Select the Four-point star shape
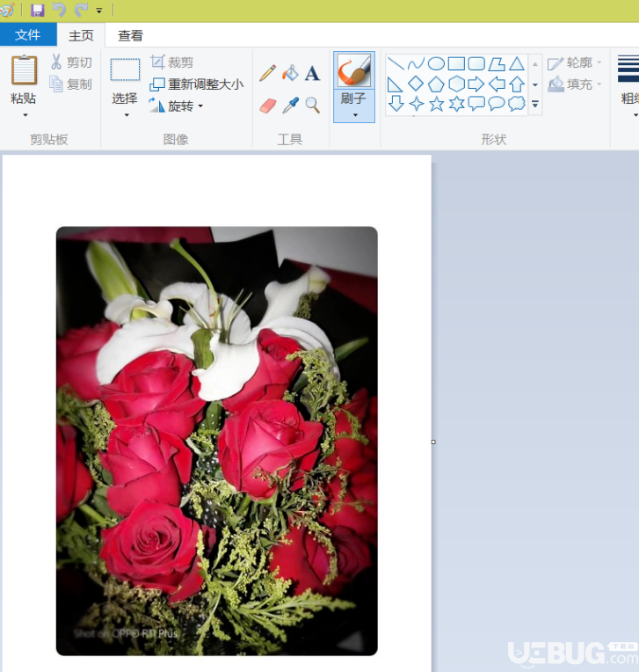 (417, 104)
